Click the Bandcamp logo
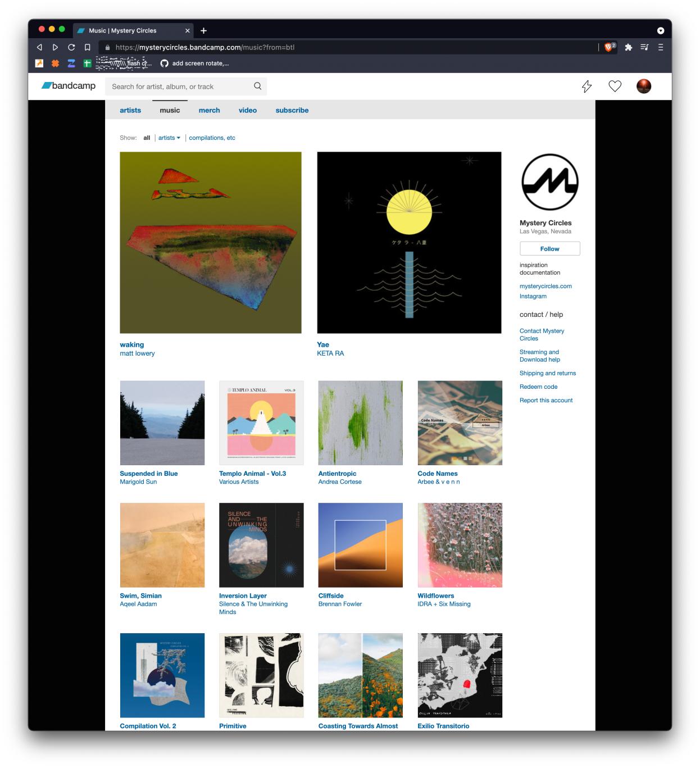This screenshot has width=700, height=768. click(x=69, y=86)
